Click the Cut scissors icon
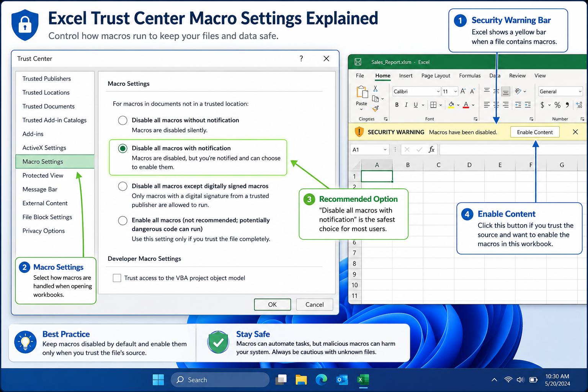The width and height of the screenshot is (588, 392). 376,89
